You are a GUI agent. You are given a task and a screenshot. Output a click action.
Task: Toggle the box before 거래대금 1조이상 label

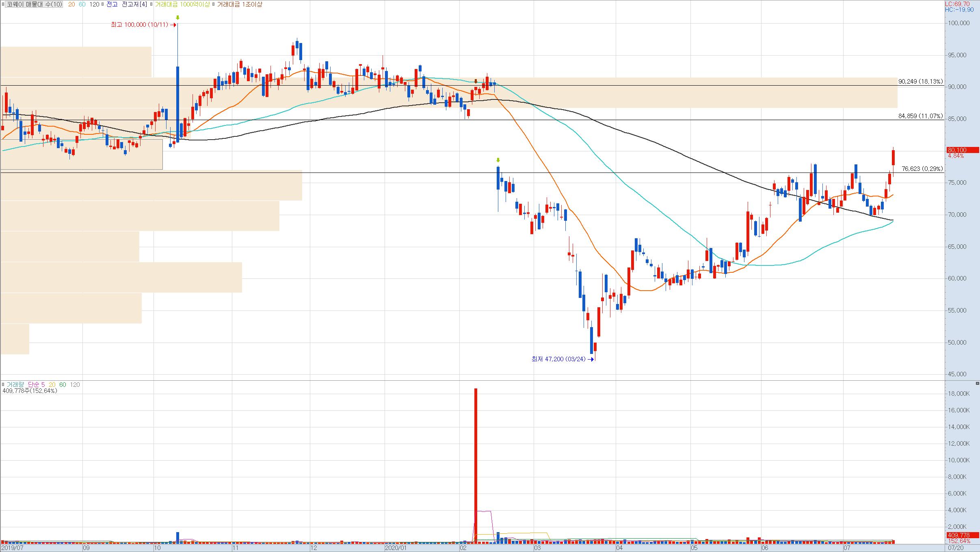[x=214, y=4]
